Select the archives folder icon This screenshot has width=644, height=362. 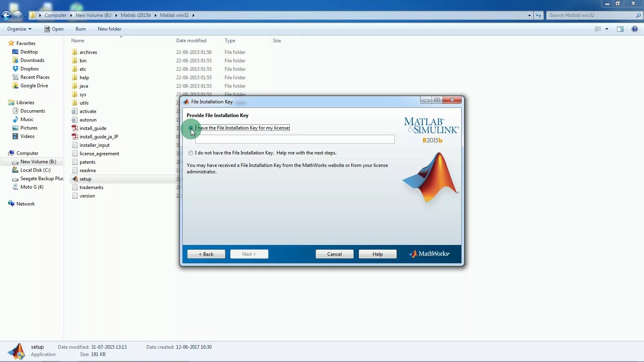point(74,52)
